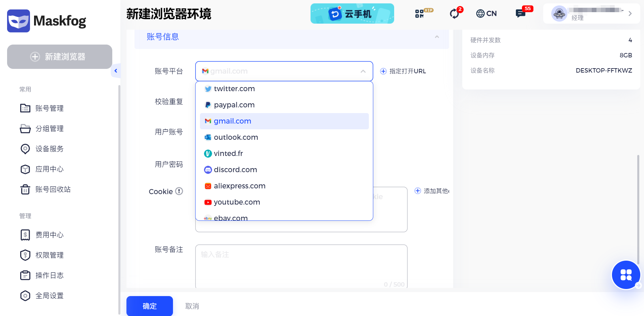Open 应用中心 in the sidebar

click(x=42, y=169)
